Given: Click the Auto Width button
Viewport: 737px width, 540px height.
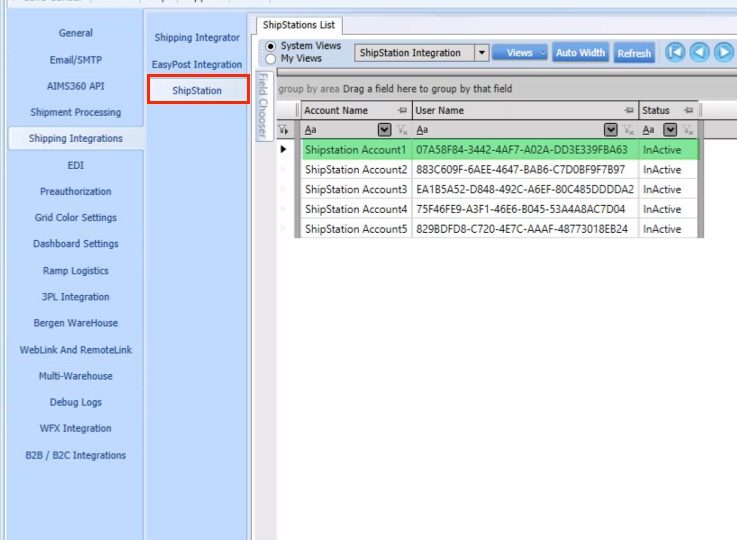Looking at the screenshot, I should point(580,53).
